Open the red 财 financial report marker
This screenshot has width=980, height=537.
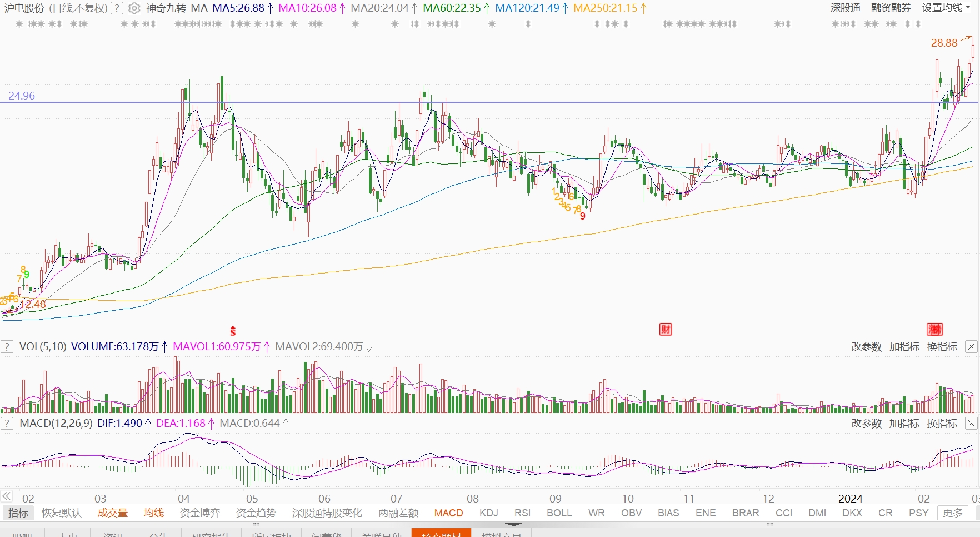(x=666, y=329)
